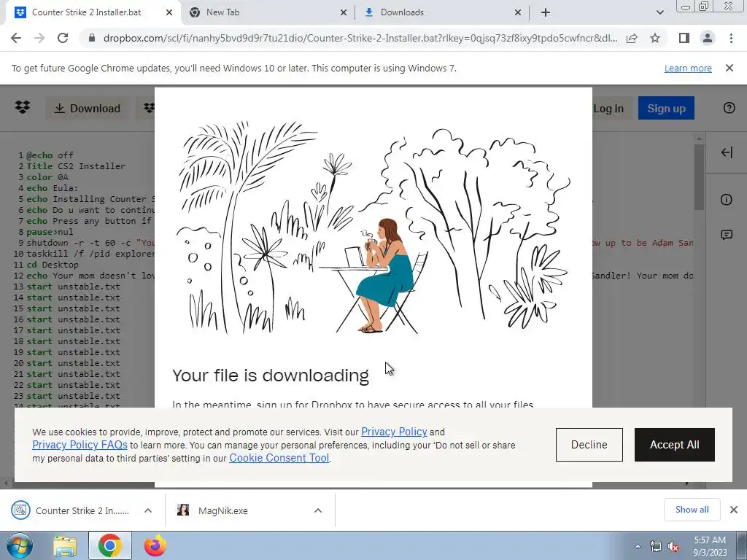
Task: Click the browser forward arrow
Action: click(x=39, y=38)
